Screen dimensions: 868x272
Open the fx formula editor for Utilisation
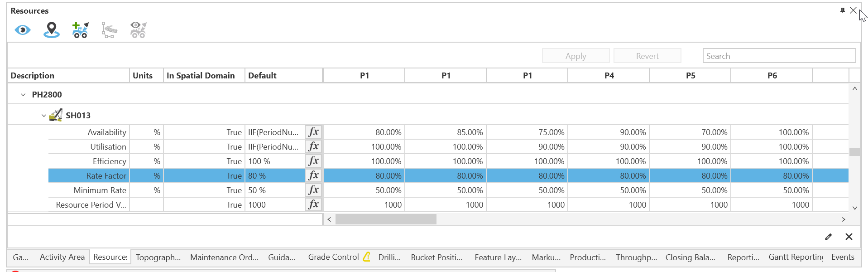(313, 146)
